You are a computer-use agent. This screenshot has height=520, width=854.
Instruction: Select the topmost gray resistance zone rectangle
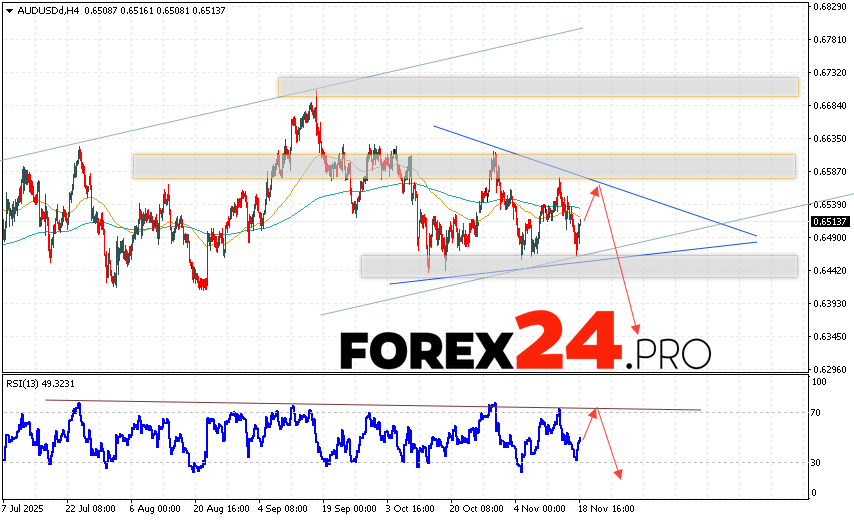537,87
